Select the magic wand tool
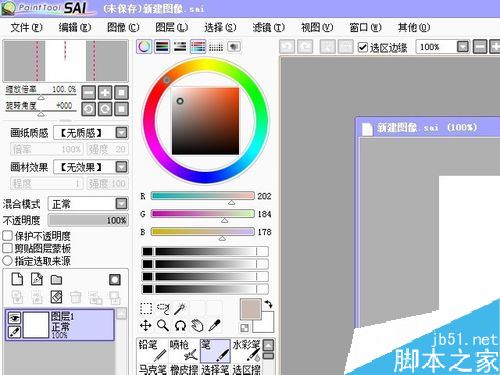 point(180,309)
